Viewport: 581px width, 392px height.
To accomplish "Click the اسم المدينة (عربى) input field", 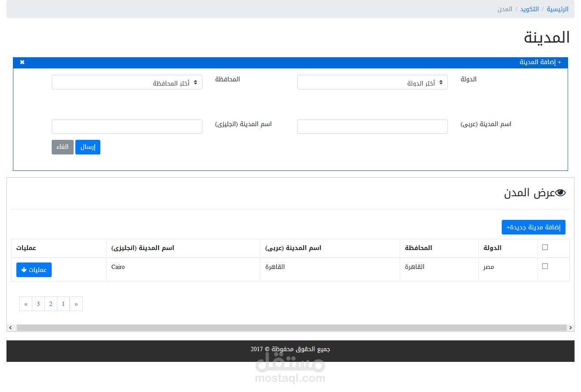I will [373, 127].
